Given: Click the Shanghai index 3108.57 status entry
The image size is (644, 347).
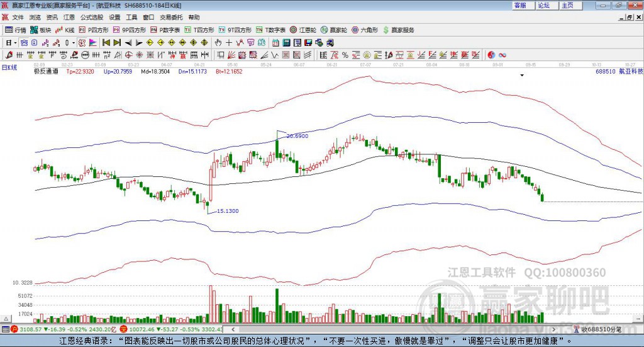Looking at the screenshot, I should [64, 329].
